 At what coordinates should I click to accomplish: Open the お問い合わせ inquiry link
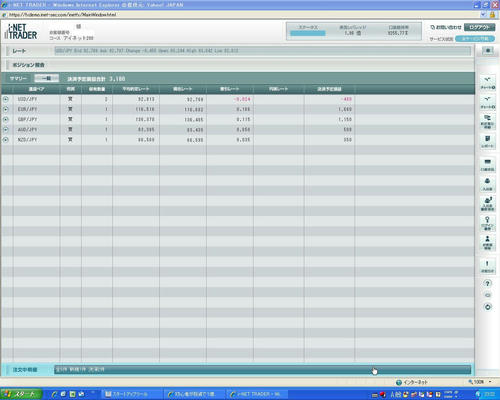point(446,27)
